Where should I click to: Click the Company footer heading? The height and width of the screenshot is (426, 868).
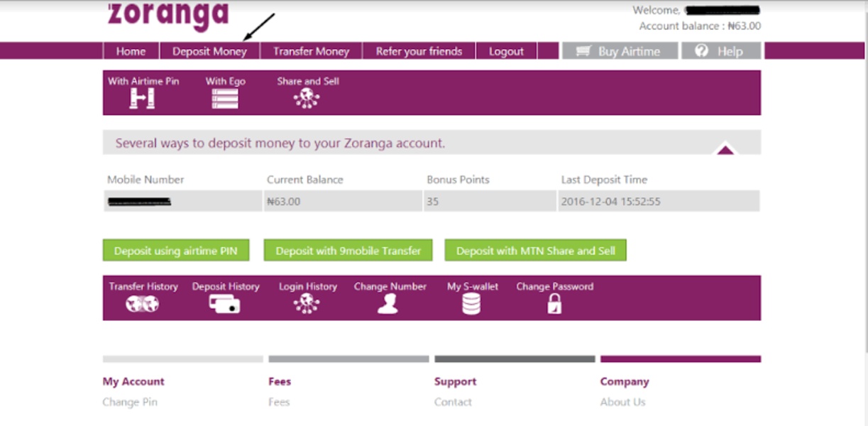pyautogui.click(x=625, y=382)
